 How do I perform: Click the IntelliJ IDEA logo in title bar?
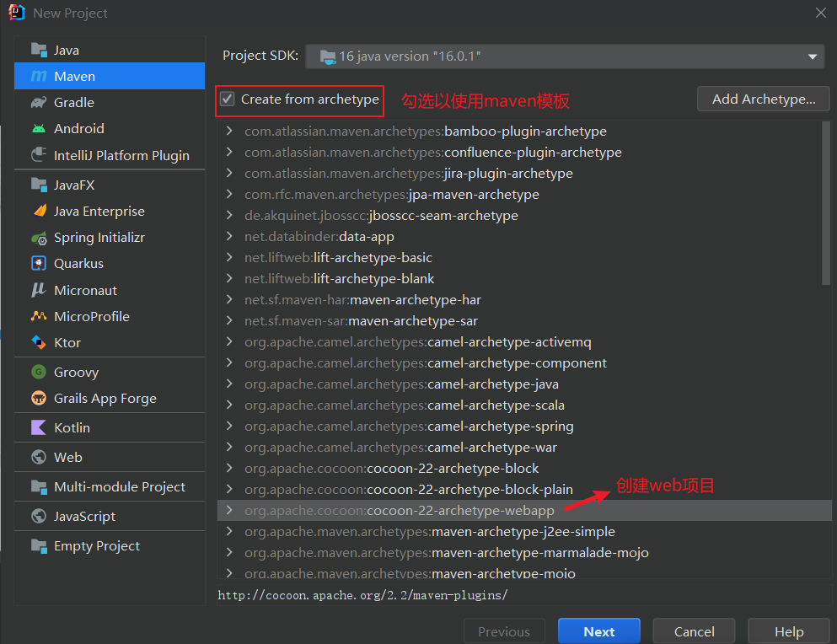coord(17,13)
